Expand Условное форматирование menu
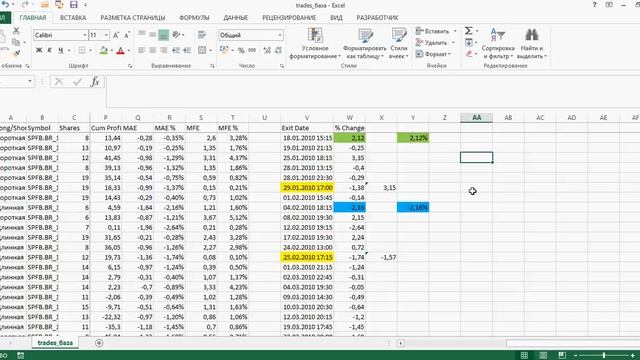Image resolution: width=640 pixels, height=360 pixels. pyautogui.click(x=315, y=43)
